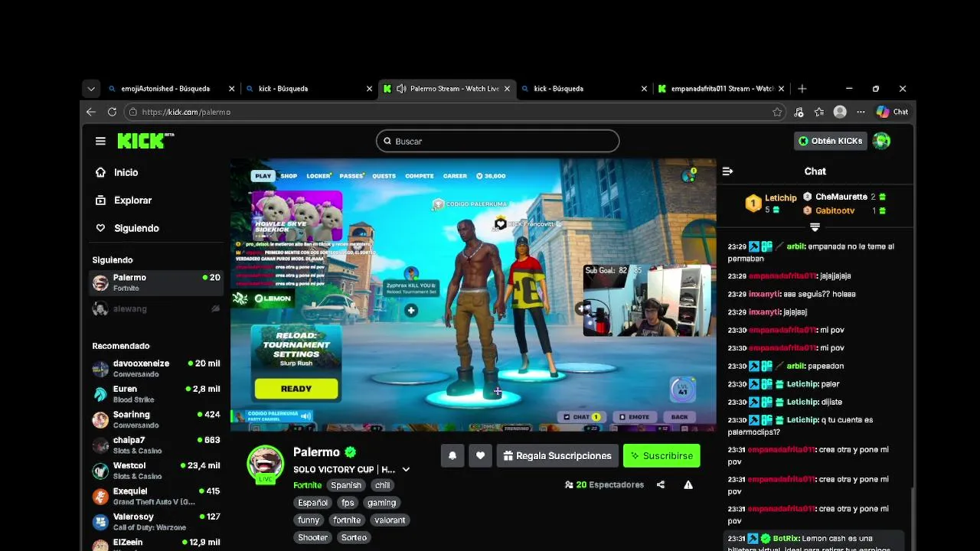Select the valorant tag
Image resolution: width=980 pixels, height=551 pixels.
point(390,520)
